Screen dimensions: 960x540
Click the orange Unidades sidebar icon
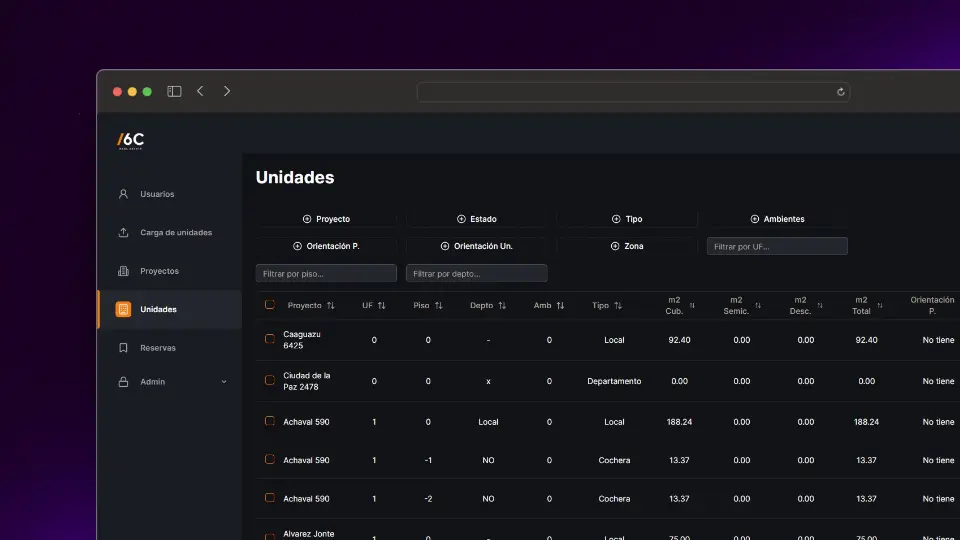tap(123, 310)
